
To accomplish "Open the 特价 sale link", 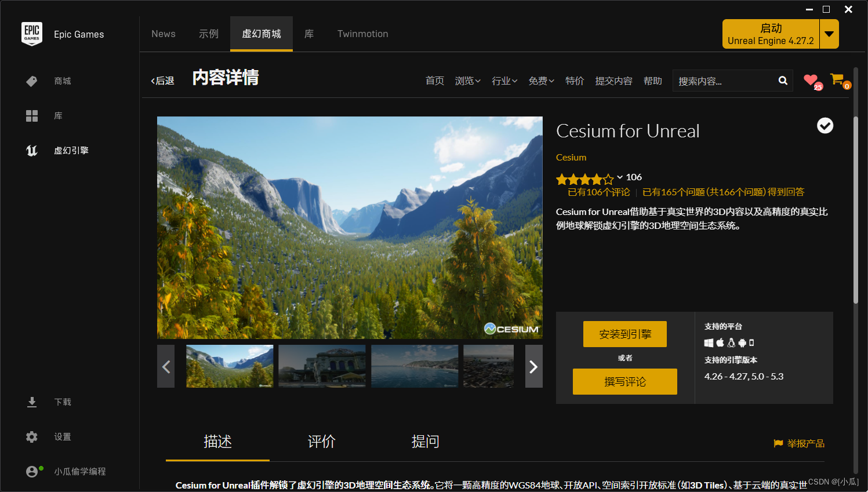I will 575,81.
